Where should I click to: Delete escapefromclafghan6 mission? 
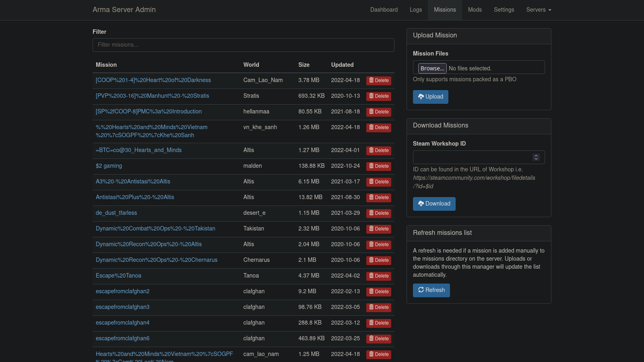pos(378,339)
